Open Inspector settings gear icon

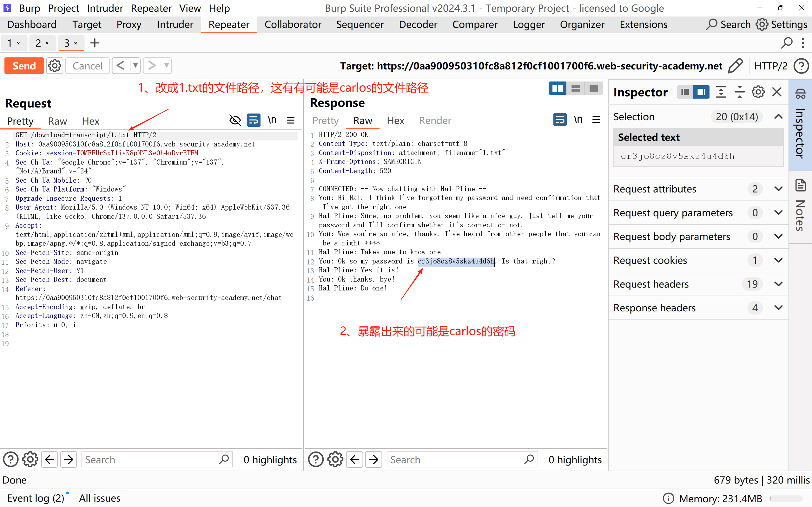point(758,92)
